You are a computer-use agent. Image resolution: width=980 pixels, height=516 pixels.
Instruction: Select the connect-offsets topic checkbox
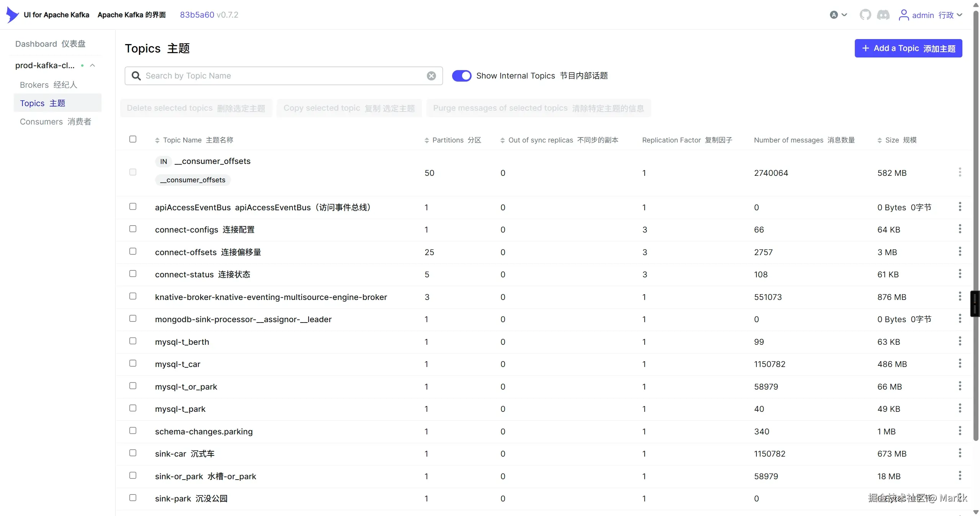[x=133, y=251]
